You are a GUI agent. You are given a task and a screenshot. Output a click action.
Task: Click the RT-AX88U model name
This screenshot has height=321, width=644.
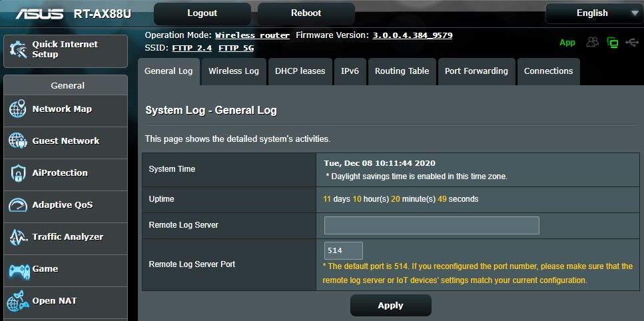[103, 14]
